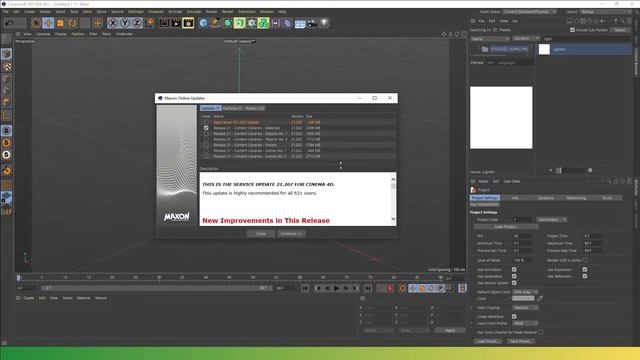The image size is (640, 360).
Task: Open the Contains dropdown in Content Browser
Action: (x=526, y=38)
